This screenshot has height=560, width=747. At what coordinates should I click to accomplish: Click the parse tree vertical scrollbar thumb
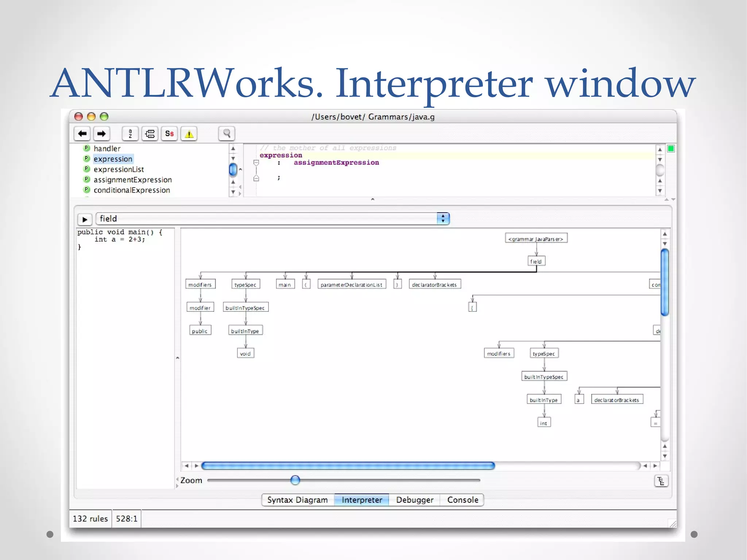click(x=665, y=282)
